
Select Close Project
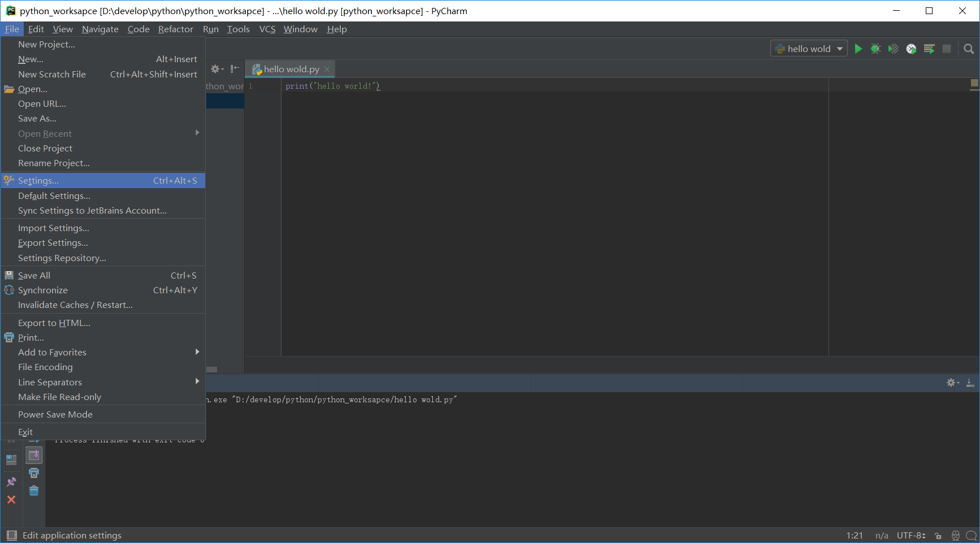pos(103,148)
